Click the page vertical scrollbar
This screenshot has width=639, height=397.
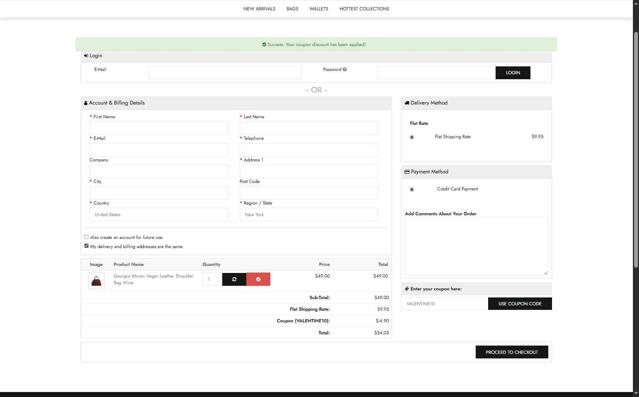(x=636, y=150)
